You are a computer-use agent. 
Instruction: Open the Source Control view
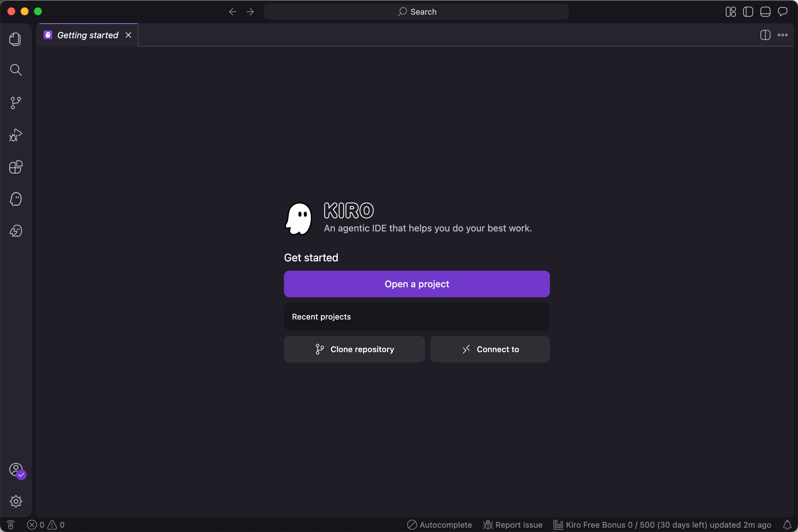coord(16,103)
